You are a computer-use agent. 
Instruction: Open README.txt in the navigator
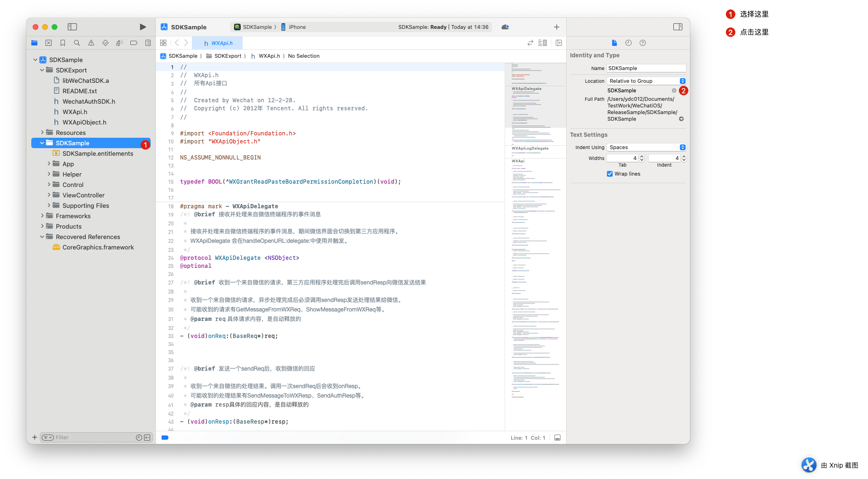point(80,91)
